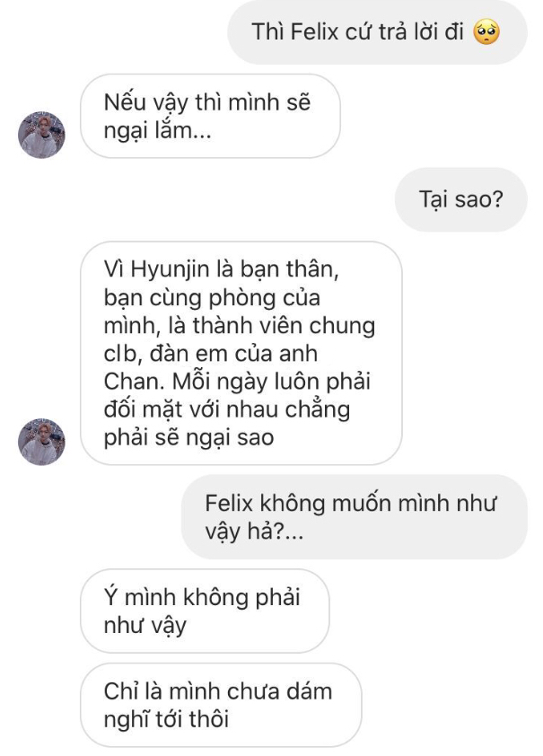This screenshot has height=756, width=543.
Task: Click 'như vậy' text in 'Ý mình' bubble
Action: 145,626
